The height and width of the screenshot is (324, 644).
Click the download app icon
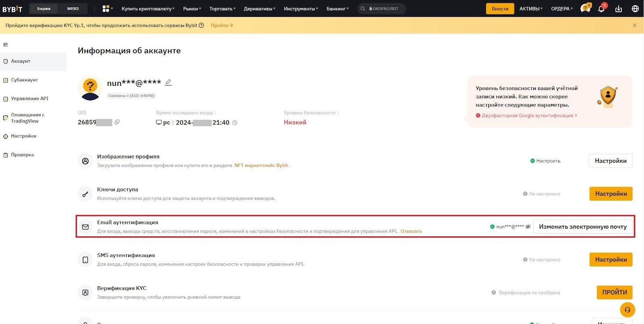(619, 9)
